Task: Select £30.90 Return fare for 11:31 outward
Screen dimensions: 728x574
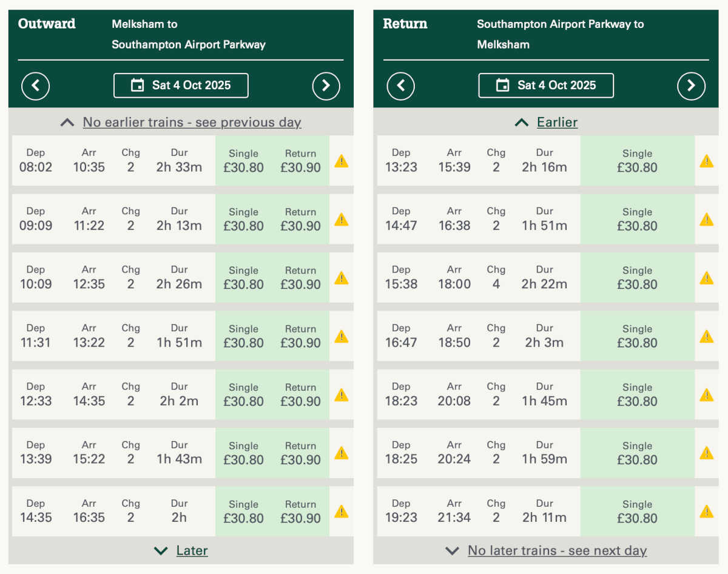Action: tap(300, 336)
